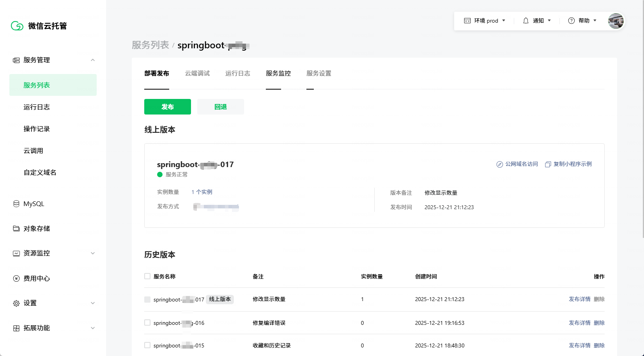Click the user avatar in top bar
Viewport: 644px width, 356px height.
click(x=616, y=21)
